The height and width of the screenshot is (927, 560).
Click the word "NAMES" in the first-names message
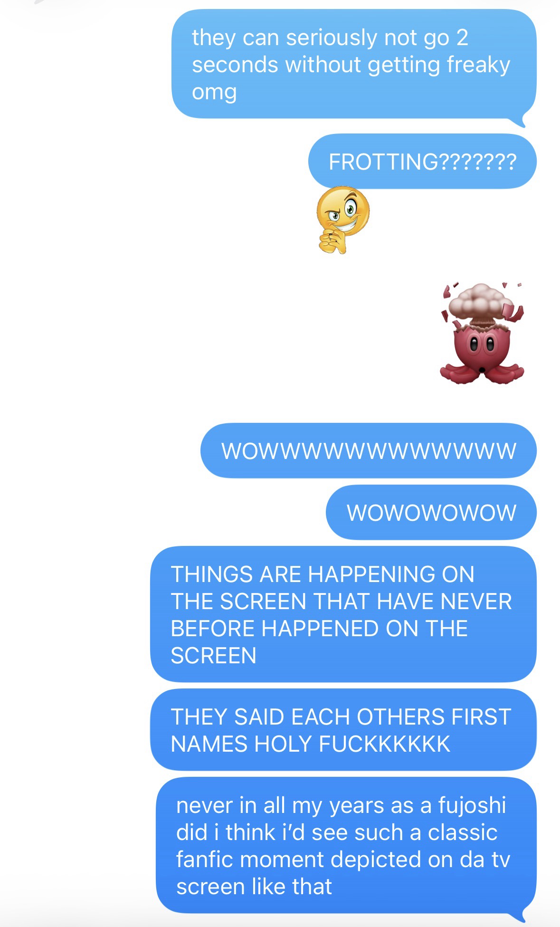click(209, 744)
